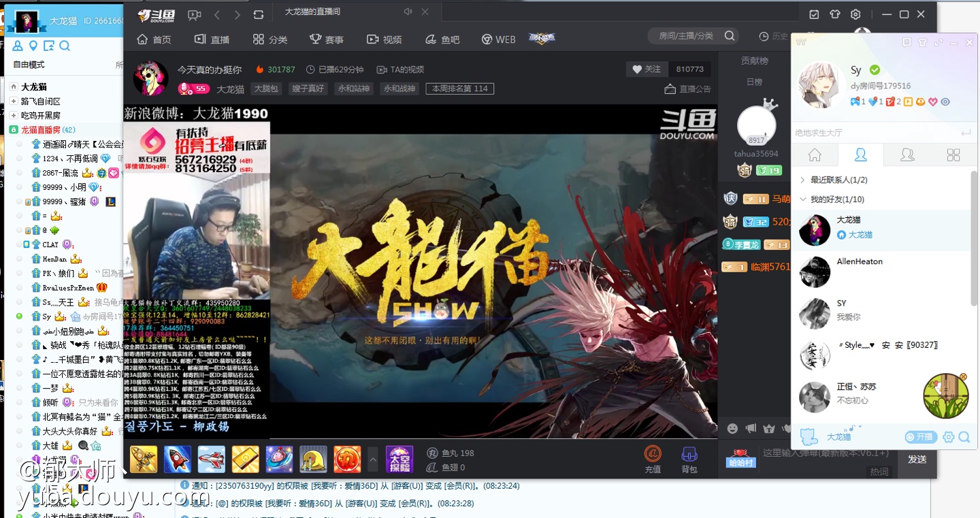This screenshot has height=518, width=980.
Task: Switch to the home tab in YY panel
Action: tap(815, 155)
